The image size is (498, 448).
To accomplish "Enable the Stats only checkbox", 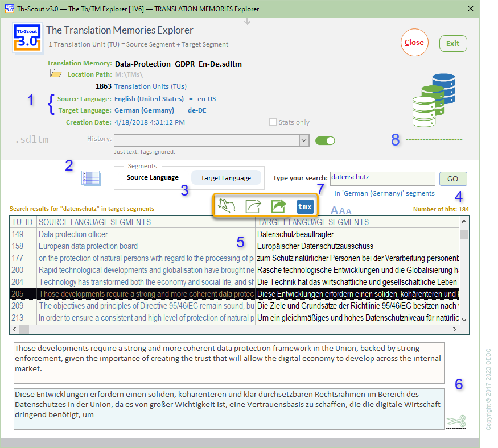I will [x=273, y=122].
